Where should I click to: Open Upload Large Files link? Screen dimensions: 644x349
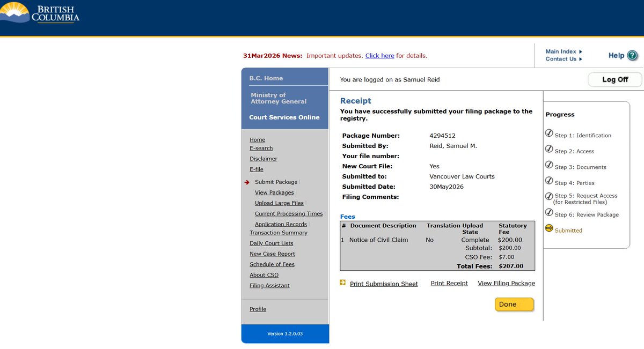pos(279,203)
